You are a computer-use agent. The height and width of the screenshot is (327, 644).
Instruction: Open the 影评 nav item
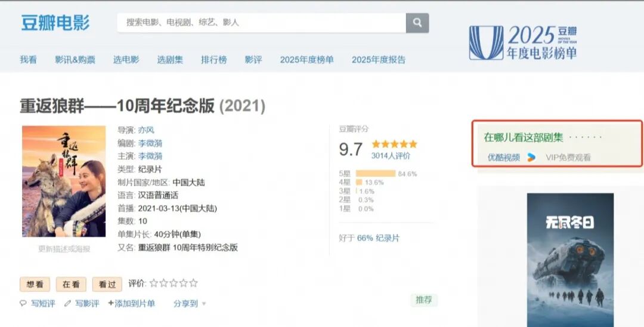pyautogui.click(x=253, y=60)
